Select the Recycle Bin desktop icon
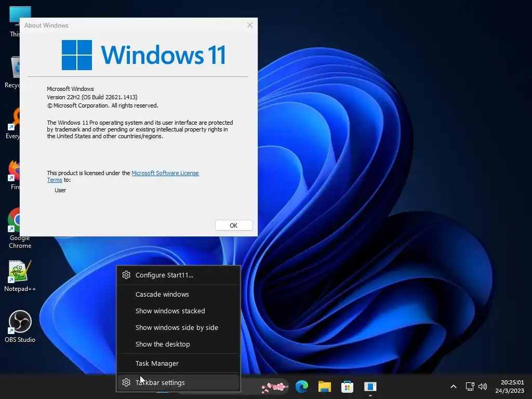The width and height of the screenshot is (532, 399). [12, 72]
